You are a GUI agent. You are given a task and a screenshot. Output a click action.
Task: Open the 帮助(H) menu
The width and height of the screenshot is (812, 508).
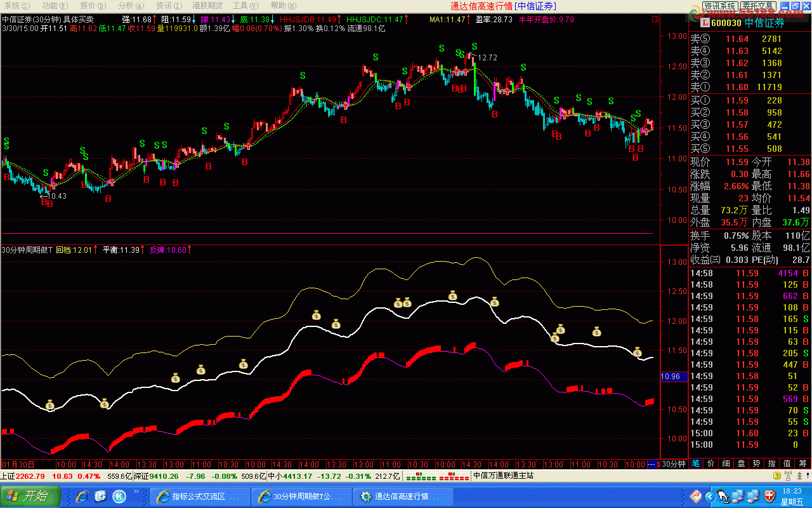coord(283,6)
